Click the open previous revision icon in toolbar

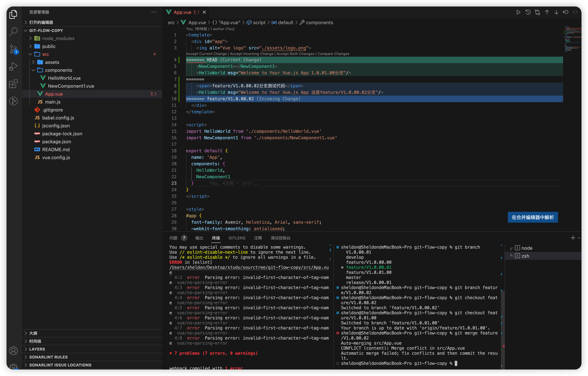tap(566, 12)
